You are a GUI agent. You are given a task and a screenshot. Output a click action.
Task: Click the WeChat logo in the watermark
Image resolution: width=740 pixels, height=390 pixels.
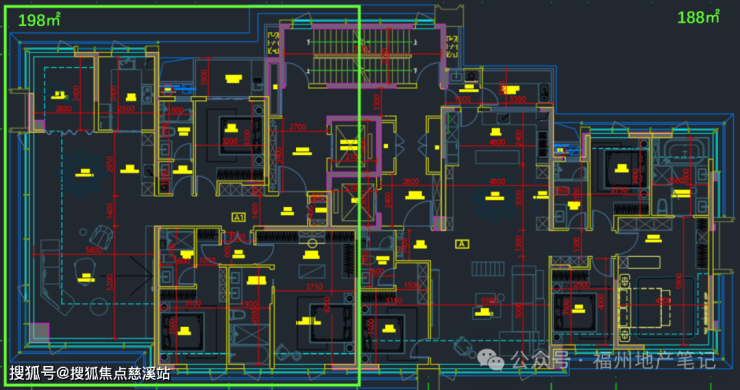point(491,360)
